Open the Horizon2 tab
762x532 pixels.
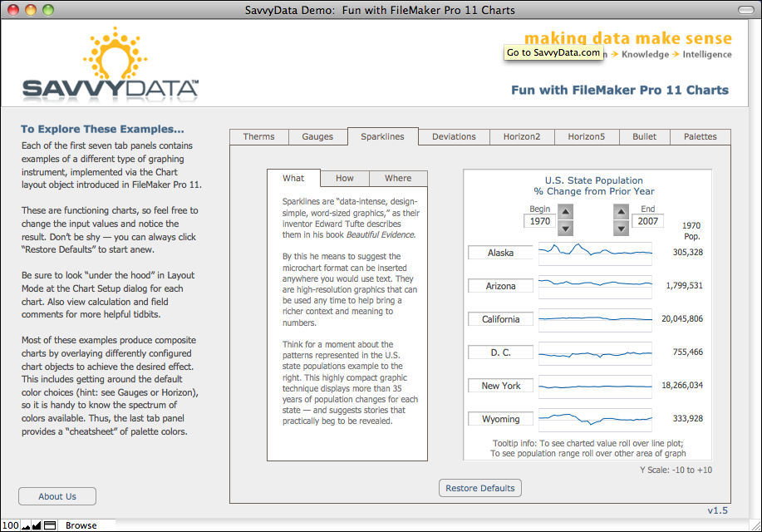pos(522,136)
